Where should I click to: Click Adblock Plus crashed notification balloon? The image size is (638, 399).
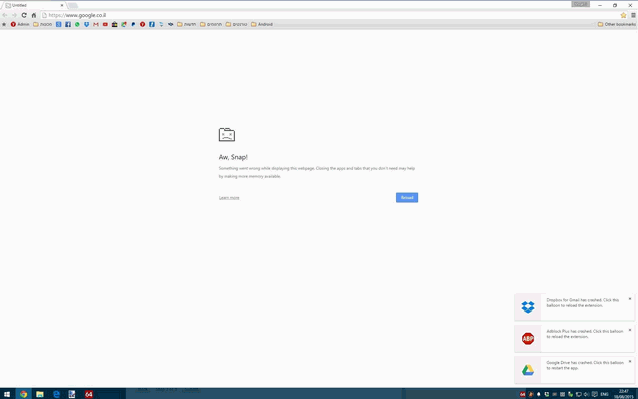pos(574,338)
